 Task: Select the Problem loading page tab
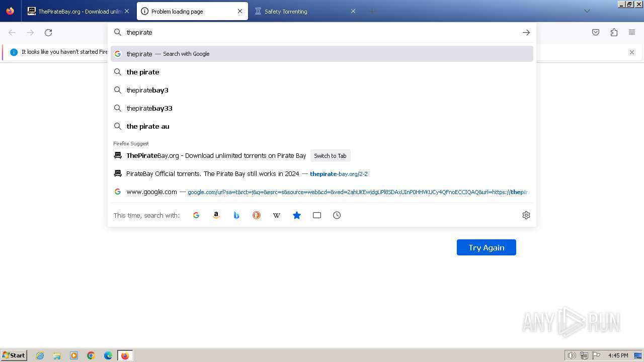193,11
